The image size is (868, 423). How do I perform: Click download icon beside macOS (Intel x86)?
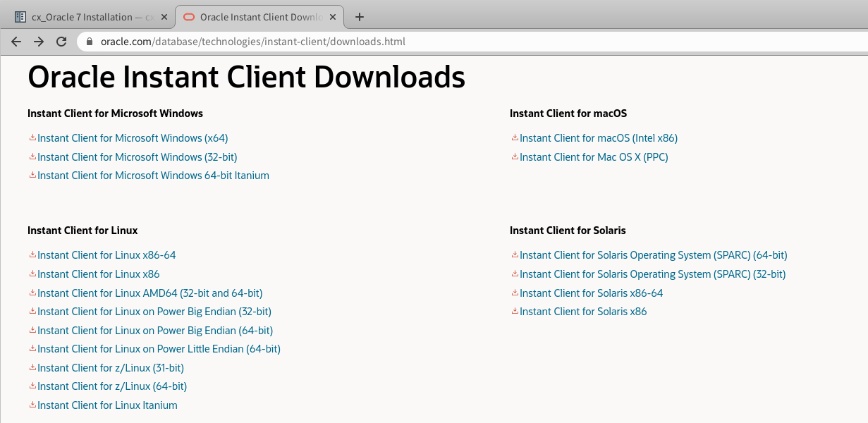pyautogui.click(x=515, y=138)
